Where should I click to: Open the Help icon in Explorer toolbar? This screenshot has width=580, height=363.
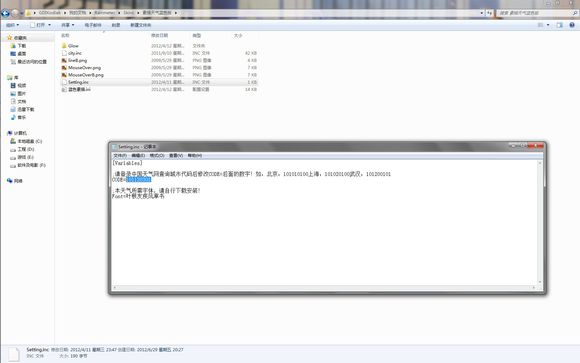point(572,25)
